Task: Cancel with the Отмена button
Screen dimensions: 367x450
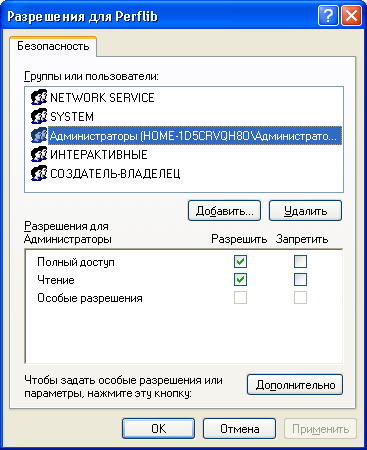Action: (239, 428)
